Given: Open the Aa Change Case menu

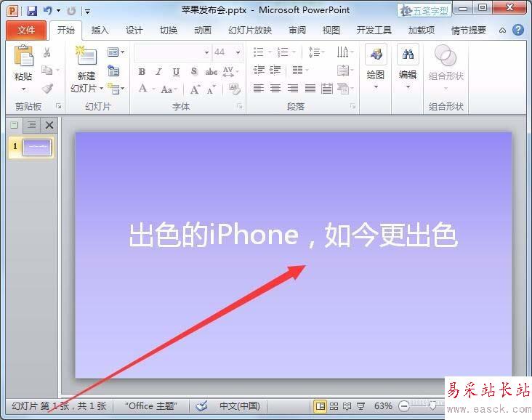Looking at the screenshot, I should click(169, 89).
